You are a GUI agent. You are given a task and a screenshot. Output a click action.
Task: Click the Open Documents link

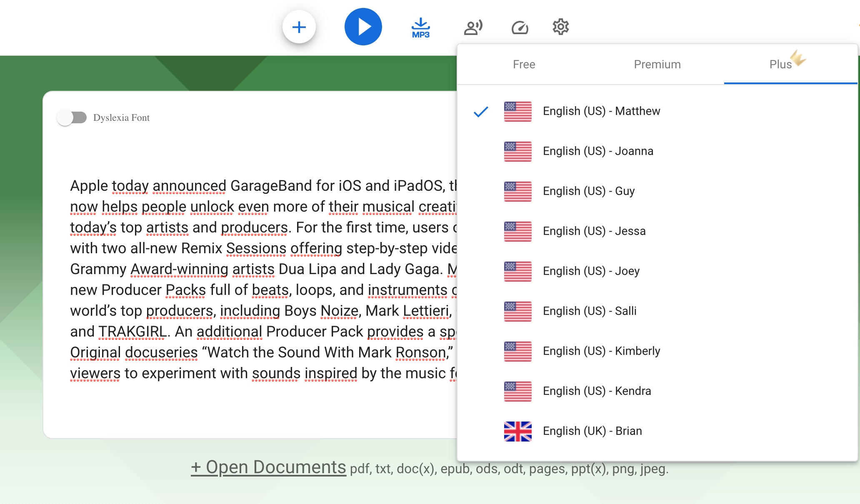(x=268, y=467)
